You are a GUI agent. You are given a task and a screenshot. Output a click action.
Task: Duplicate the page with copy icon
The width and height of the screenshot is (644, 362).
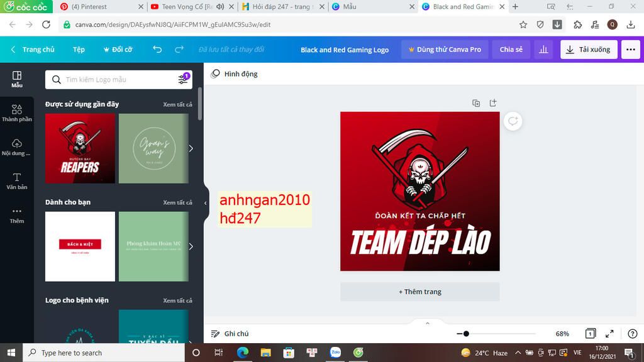click(476, 103)
